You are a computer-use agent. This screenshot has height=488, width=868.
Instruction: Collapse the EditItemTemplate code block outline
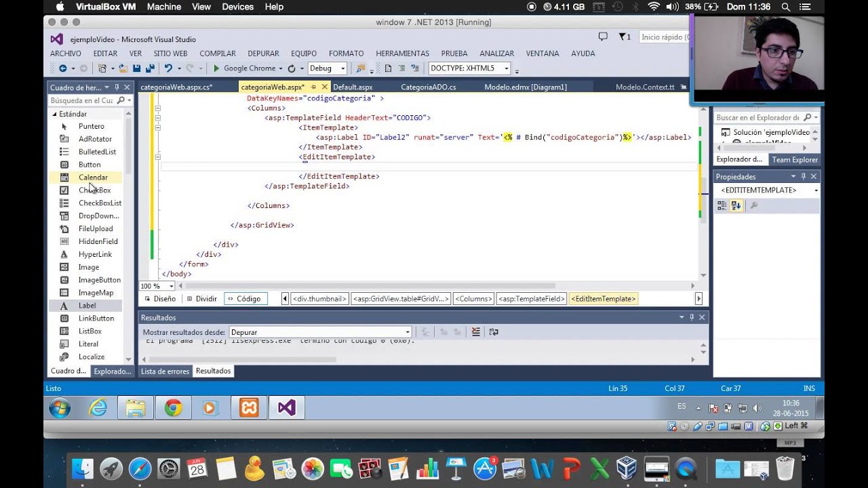pyautogui.click(x=157, y=157)
